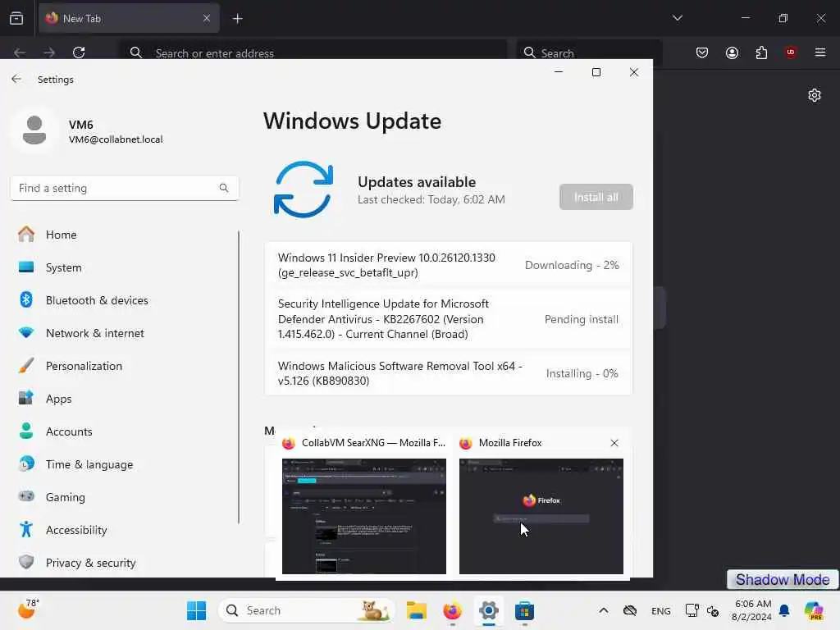
Task: Open notification bell icon
Action: pos(784,610)
